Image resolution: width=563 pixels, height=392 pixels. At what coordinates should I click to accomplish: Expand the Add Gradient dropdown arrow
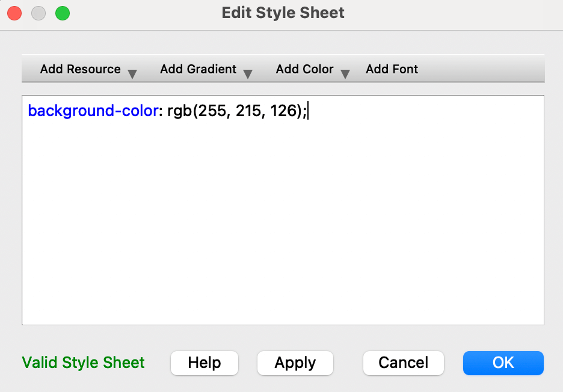[x=248, y=74]
